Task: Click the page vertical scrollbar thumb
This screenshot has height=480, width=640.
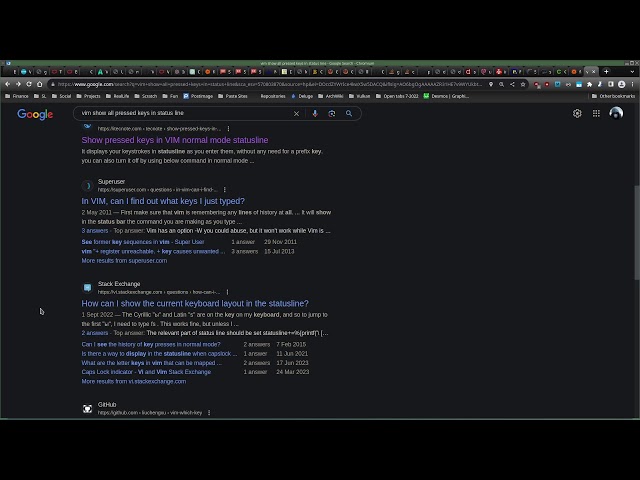Action: tap(637, 233)
